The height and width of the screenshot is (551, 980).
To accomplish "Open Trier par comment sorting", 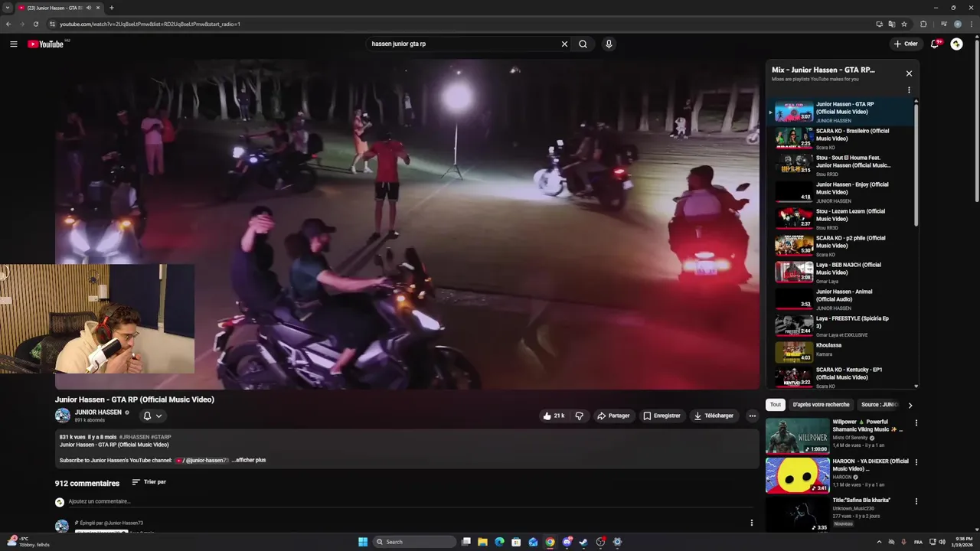I will coord(149,482).
